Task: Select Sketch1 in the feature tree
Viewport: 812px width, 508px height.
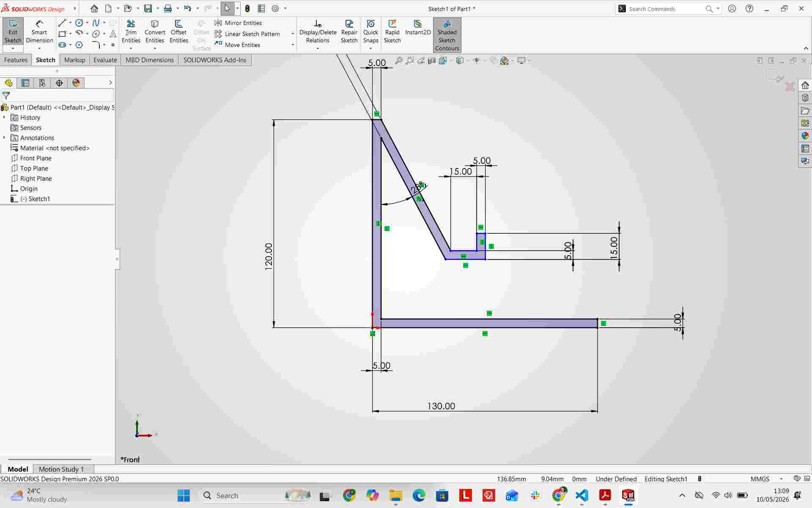Action: coord(30,199)
